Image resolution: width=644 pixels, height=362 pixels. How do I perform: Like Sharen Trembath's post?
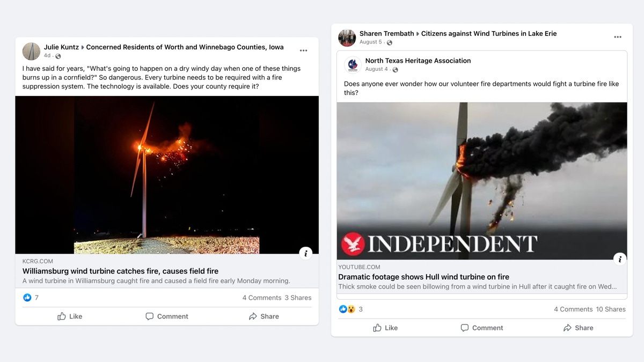[x=385, y=328]
